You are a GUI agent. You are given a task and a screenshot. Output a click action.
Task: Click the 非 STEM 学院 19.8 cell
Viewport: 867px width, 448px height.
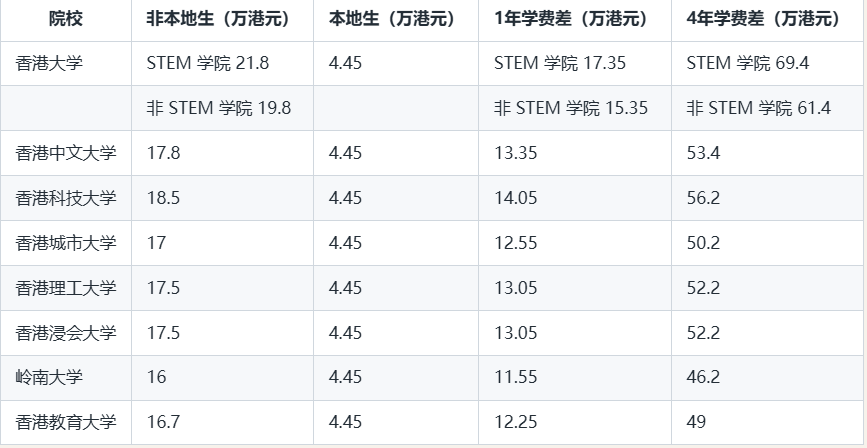[x=219, y=108]
